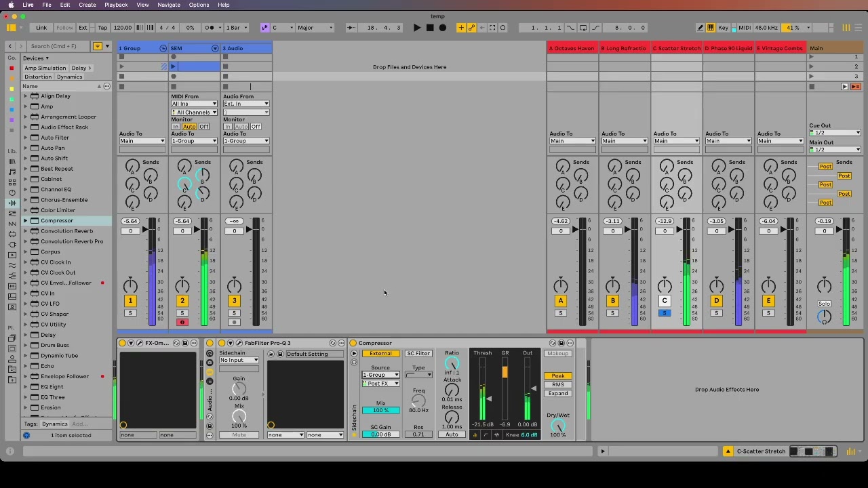
Task: Enable the SC Filter button
Action: 418,354
